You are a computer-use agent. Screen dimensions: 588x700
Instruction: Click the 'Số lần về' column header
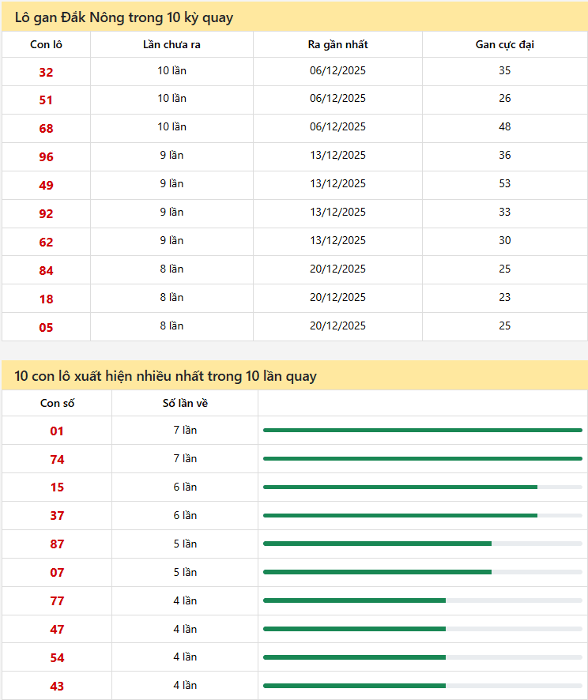coord(185,403)
